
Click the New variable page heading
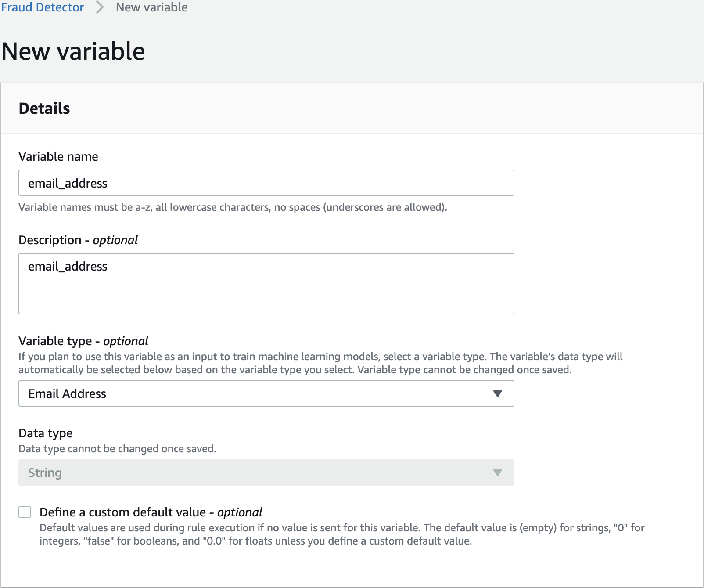[73, 51]
